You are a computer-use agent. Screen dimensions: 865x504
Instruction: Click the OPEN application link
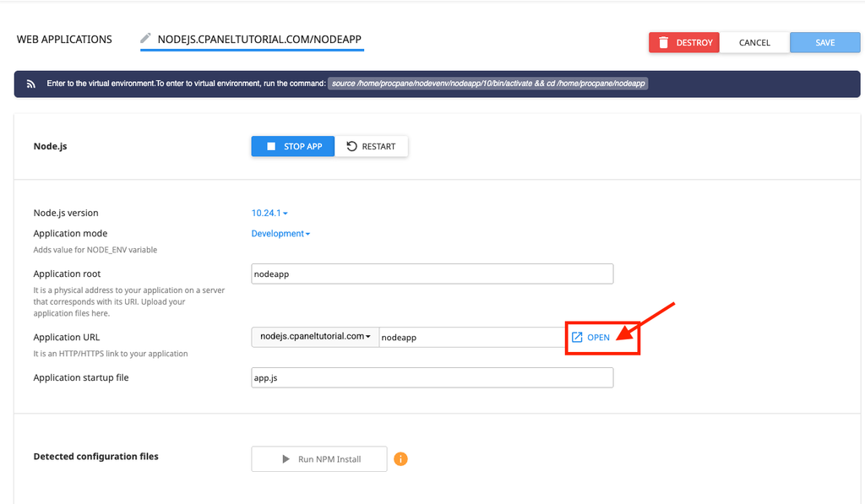(590, 337)
